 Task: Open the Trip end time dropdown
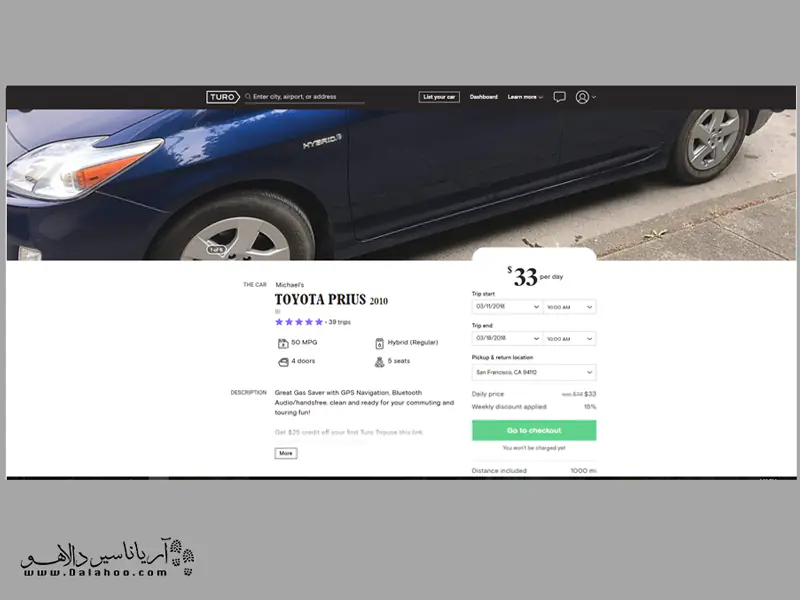point(570,339)
